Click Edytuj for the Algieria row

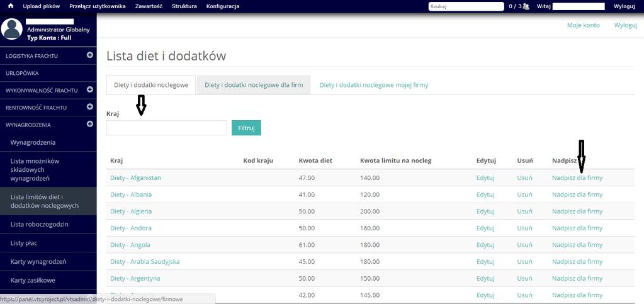485,211
